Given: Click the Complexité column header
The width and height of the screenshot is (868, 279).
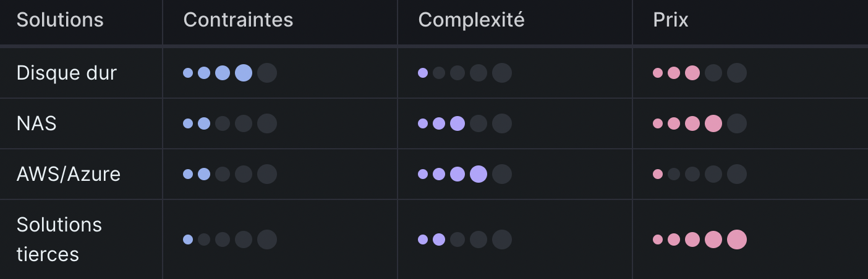Looking at the screenshot, I should pyautogui.click(x=471, y=20).
